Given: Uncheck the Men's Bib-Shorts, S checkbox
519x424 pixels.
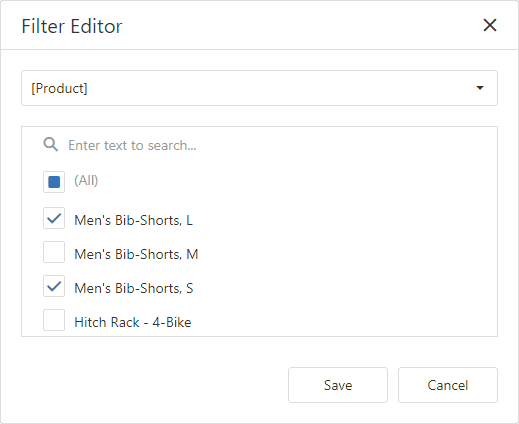Looking at the screenshot, I should 54,286.
